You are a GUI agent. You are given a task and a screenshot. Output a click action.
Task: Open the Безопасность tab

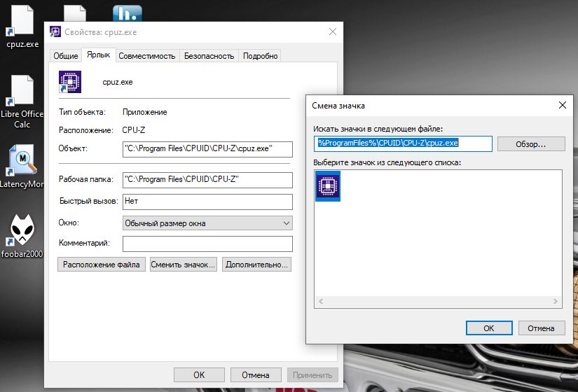coord(209,56)
